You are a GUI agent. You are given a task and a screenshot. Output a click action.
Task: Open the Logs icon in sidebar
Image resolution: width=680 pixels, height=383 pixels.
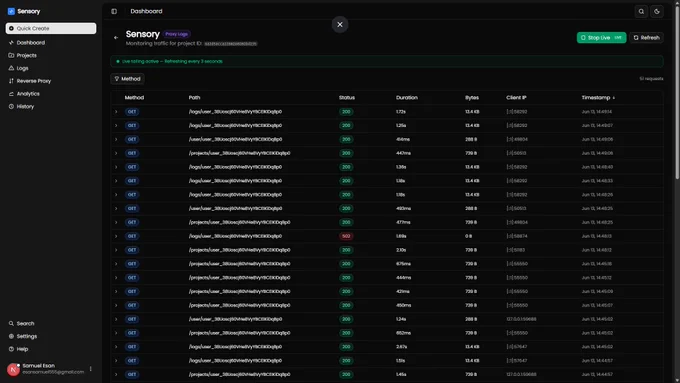pos(11,68)
